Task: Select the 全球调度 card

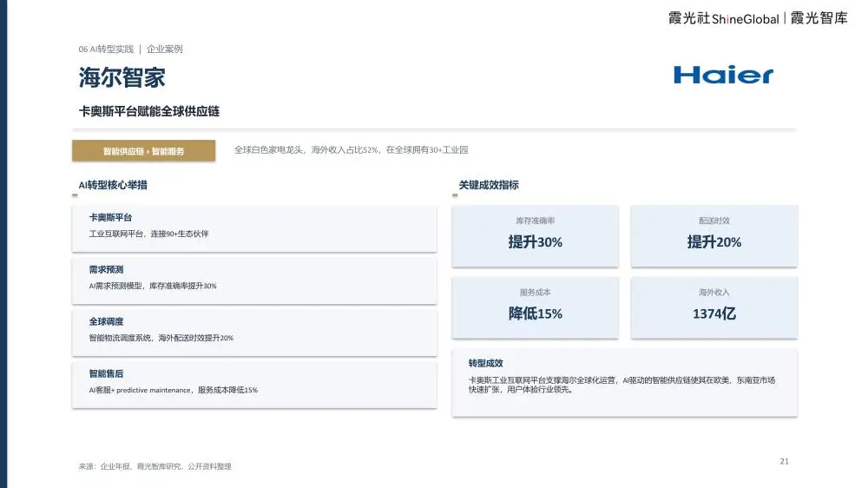Action: [x=254, y=333]
